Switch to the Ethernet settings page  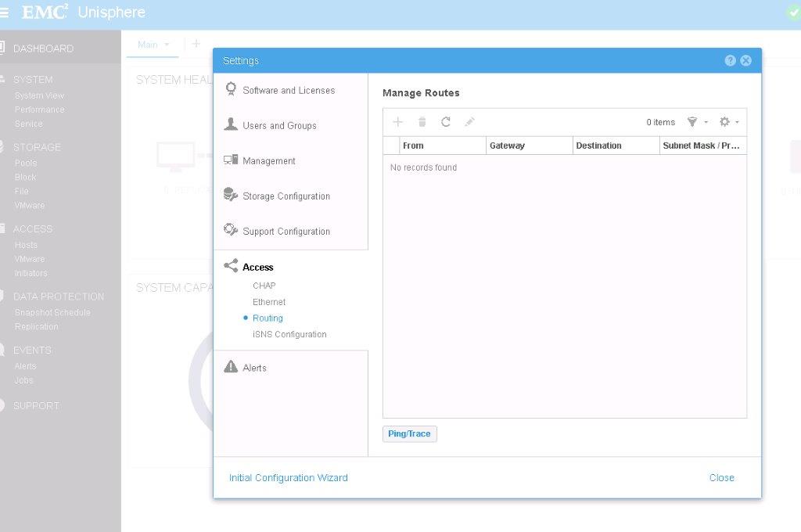[x=268, y=301]
